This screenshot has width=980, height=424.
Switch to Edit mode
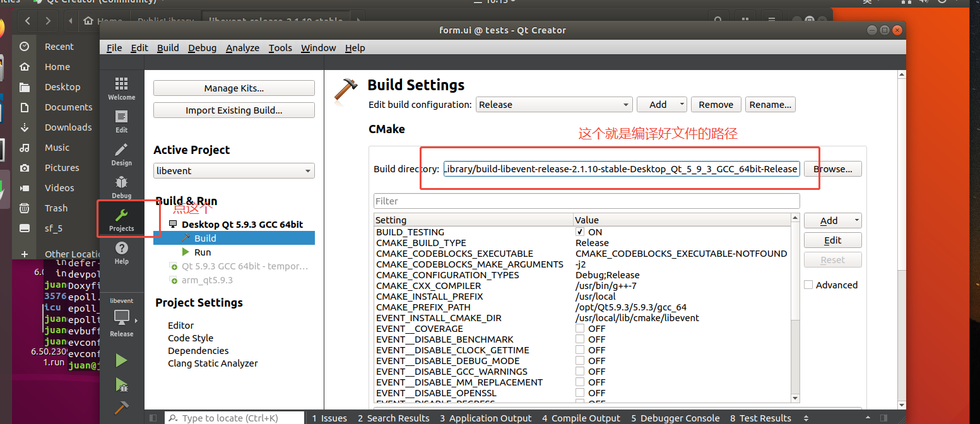pos(121,122)
